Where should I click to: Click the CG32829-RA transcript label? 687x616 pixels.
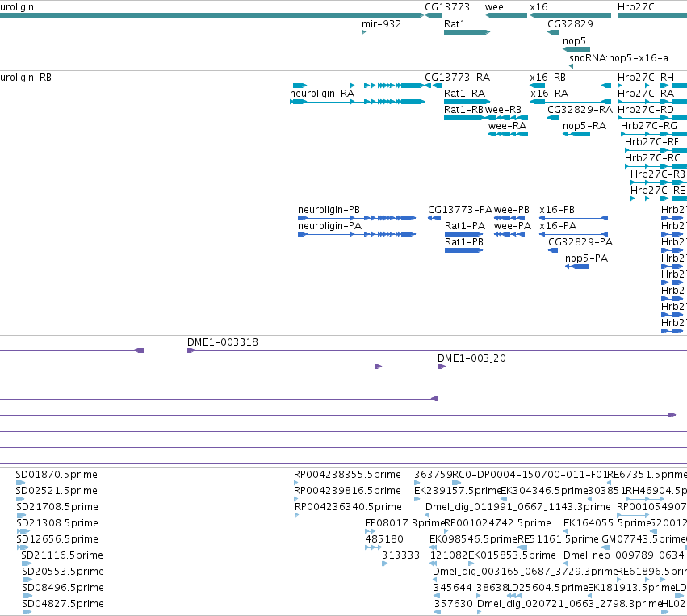tap(580, 110)
